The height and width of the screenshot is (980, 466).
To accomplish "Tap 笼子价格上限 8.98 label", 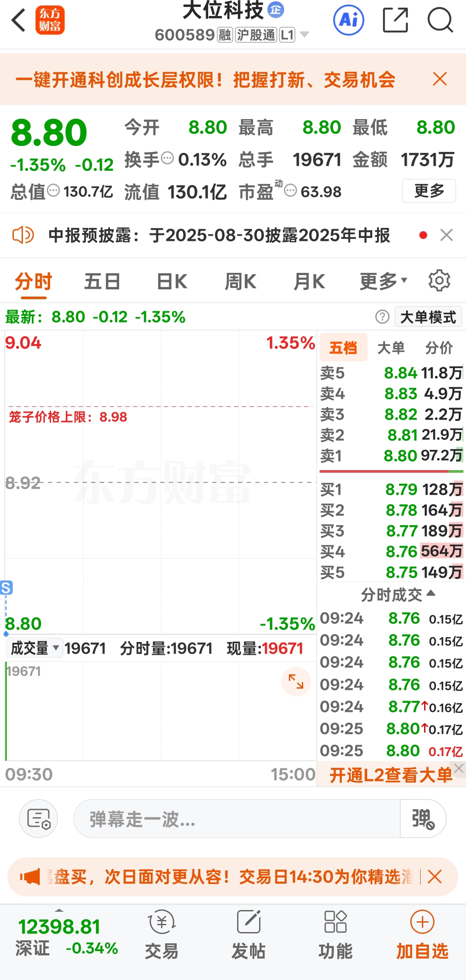I will [x=68, y=417].
